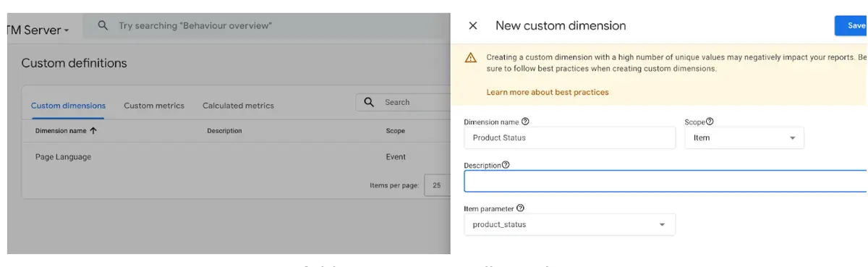Viewport: 868px width, 267px height.
Task: Open Learn more about best practices link
Action: point(547,92)
